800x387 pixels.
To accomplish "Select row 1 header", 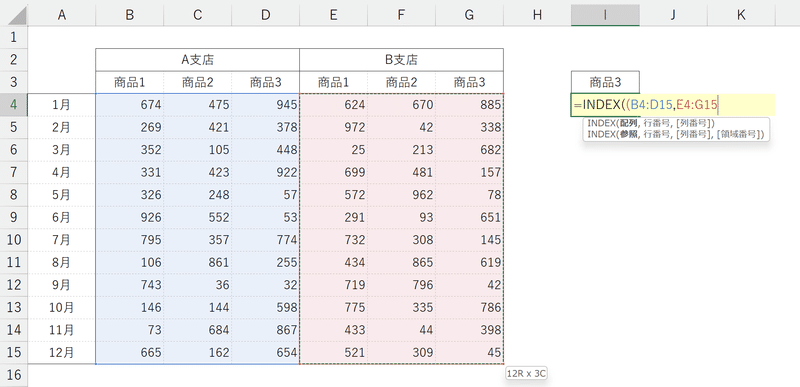I will [x=14, y=37].
